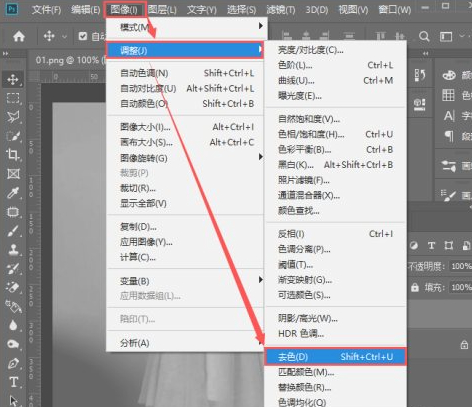Select the Frame tool
472x407 pixels.
(x=13, y=174)
